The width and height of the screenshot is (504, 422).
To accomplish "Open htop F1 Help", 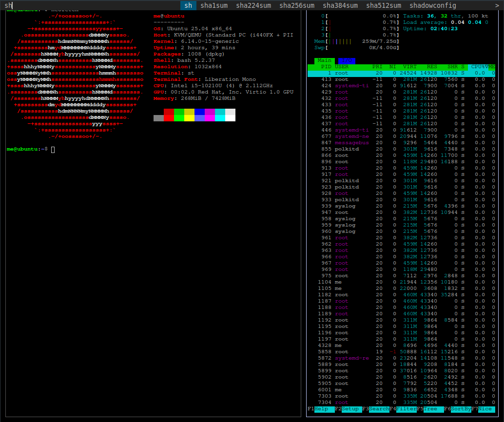I will pos(321,409).
